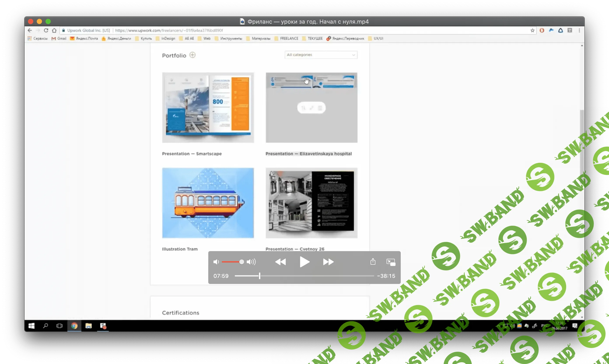
Task: Open the FREELANCE bookmarks folder
Action: click(x=287, y=38)
